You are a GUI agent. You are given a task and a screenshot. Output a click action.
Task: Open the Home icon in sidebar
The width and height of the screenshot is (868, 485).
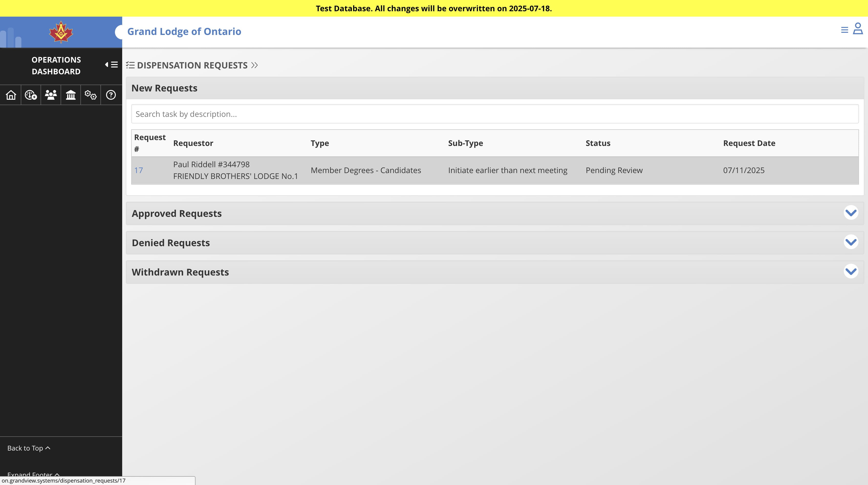(11, 95)
